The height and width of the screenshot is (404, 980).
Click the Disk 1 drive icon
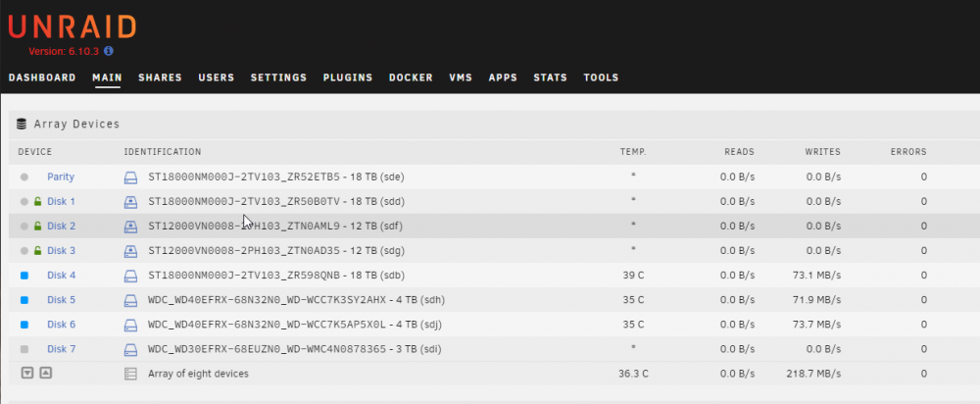pos(130,201)
